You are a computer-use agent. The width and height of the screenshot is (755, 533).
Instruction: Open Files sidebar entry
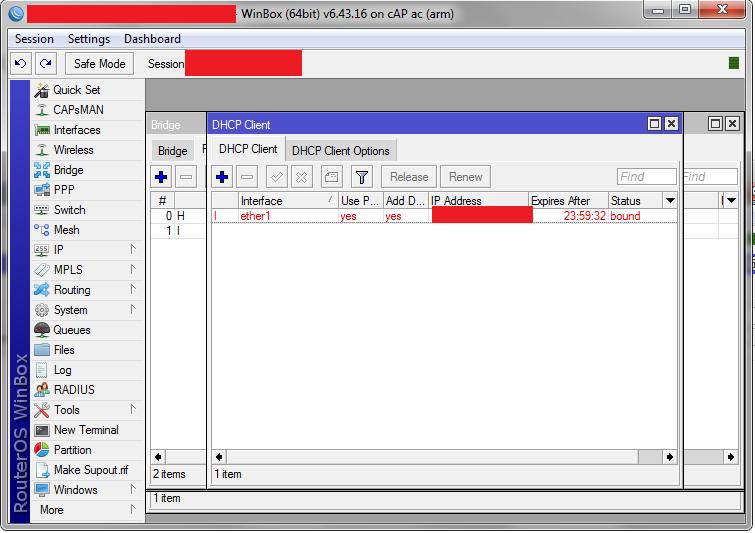click(88, 350)
